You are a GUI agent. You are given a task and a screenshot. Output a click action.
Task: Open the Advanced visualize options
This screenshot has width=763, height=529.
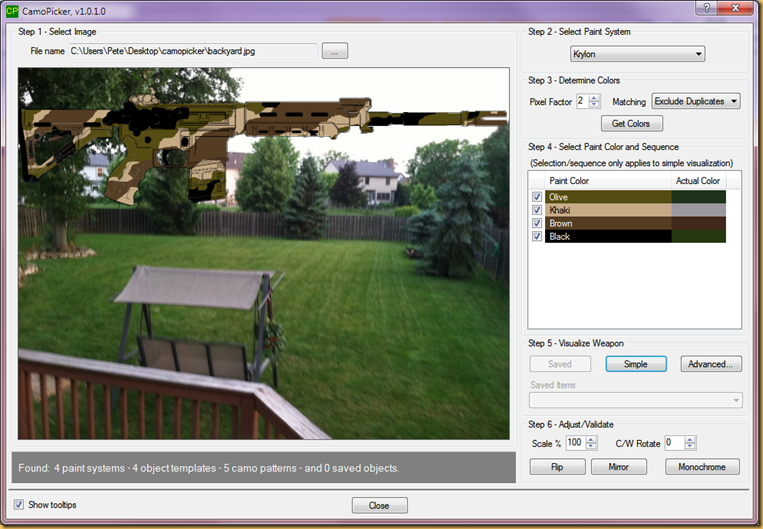click(x=711, y=364)
